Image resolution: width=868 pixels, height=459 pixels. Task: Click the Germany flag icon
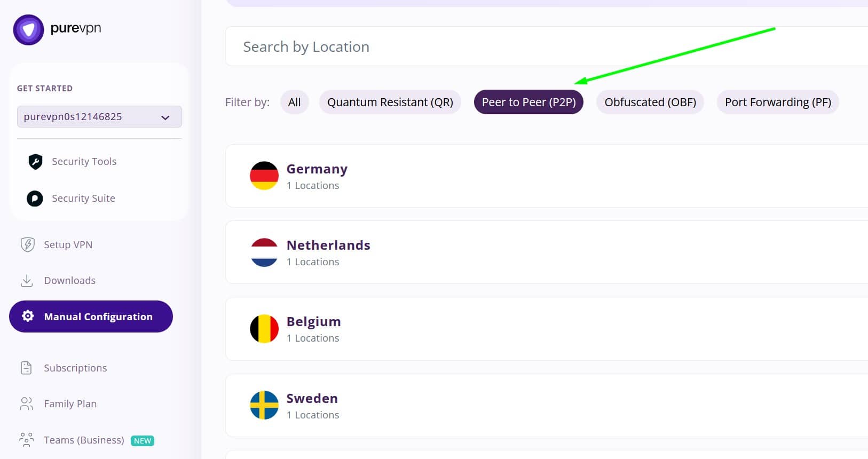click(x=264, y=176)
